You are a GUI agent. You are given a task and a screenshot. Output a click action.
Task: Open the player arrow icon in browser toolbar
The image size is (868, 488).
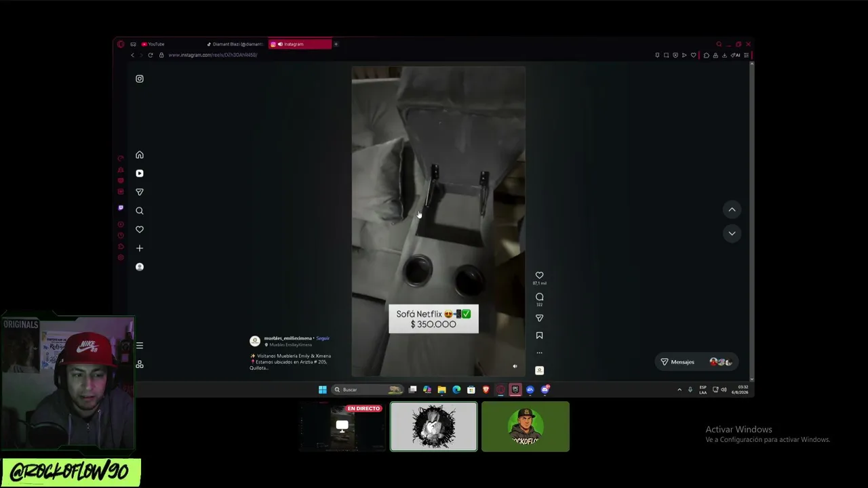684,55
